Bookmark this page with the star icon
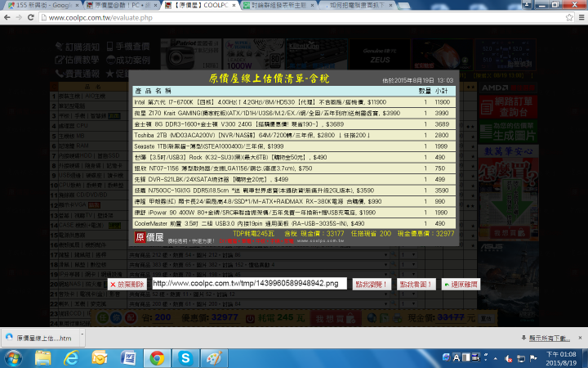 [x=569, y=17]
